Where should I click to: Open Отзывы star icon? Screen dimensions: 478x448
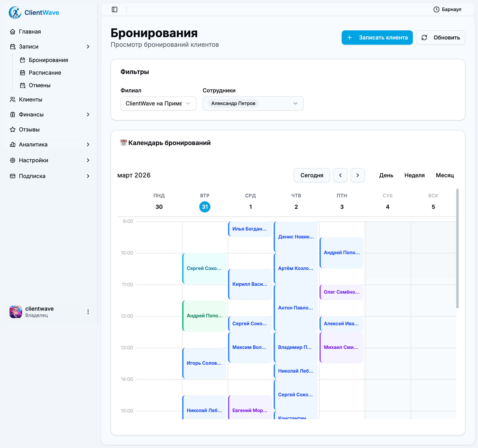click(13, 129)
